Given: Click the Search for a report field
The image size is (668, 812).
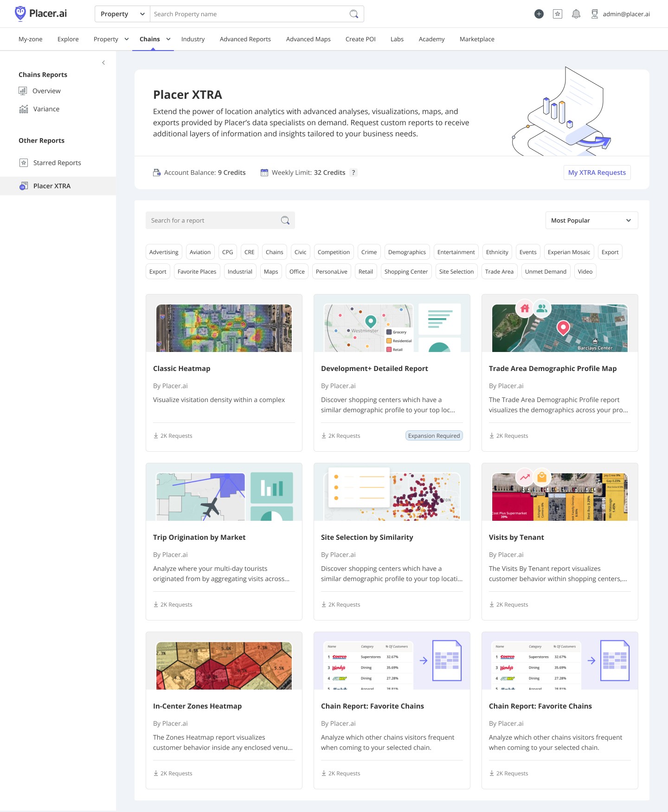Looking at the screenshot, I should [x=220, y=220].
